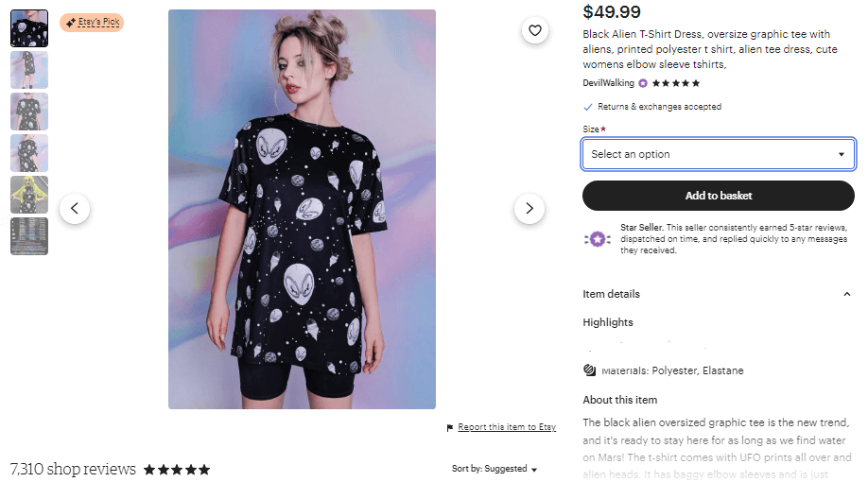The width and height of the screenshot is (868, 482).
Task: Click the heart favourite icon on the photo
Action: coord(535,30)
